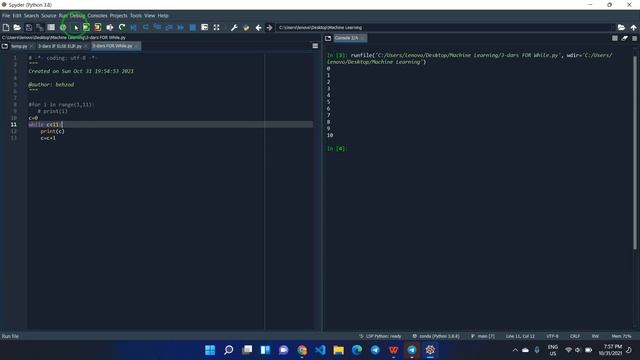
Task: Click code line 'print(c)'
Action: (x=52, y=131)
